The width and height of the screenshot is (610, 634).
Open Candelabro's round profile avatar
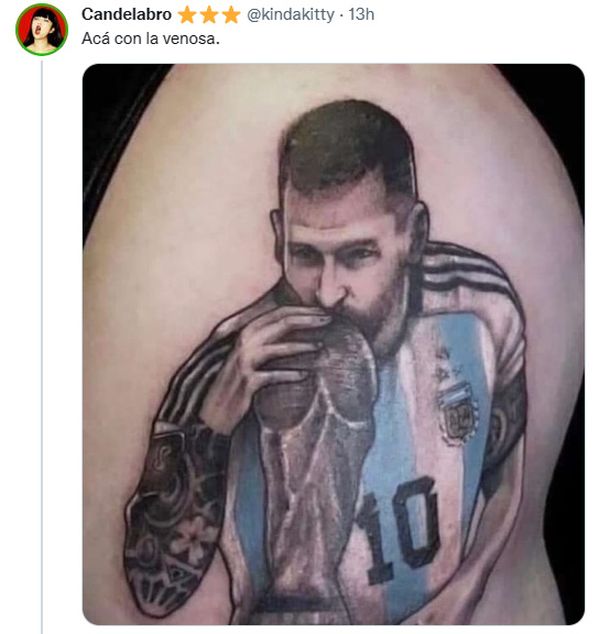pyautogui.click(x=42, y=29)
